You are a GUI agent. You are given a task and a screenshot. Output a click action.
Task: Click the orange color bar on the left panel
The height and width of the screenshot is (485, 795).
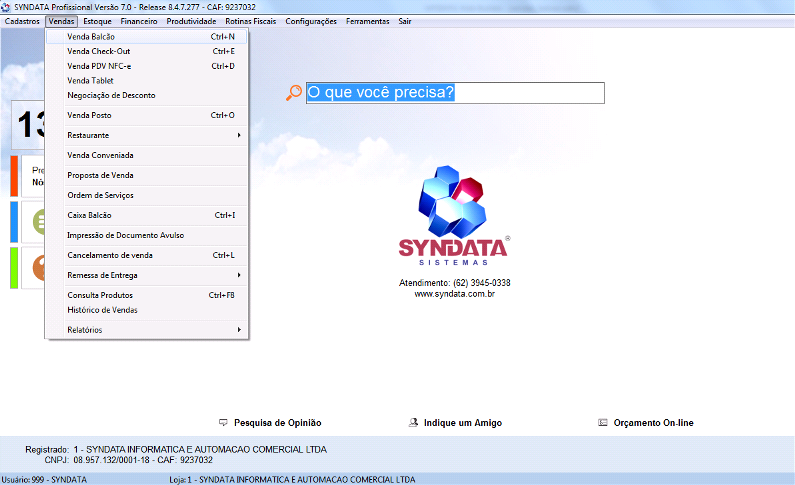click(14, 176)
